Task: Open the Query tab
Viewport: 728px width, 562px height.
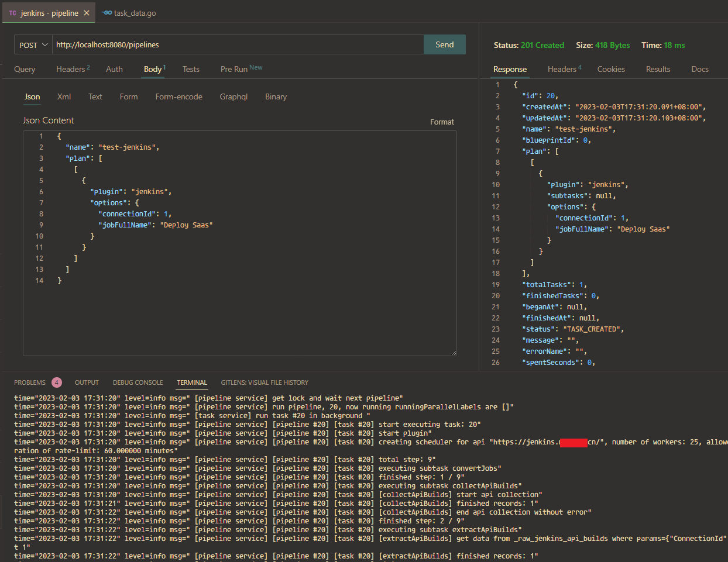Action: tap(25, 69)
